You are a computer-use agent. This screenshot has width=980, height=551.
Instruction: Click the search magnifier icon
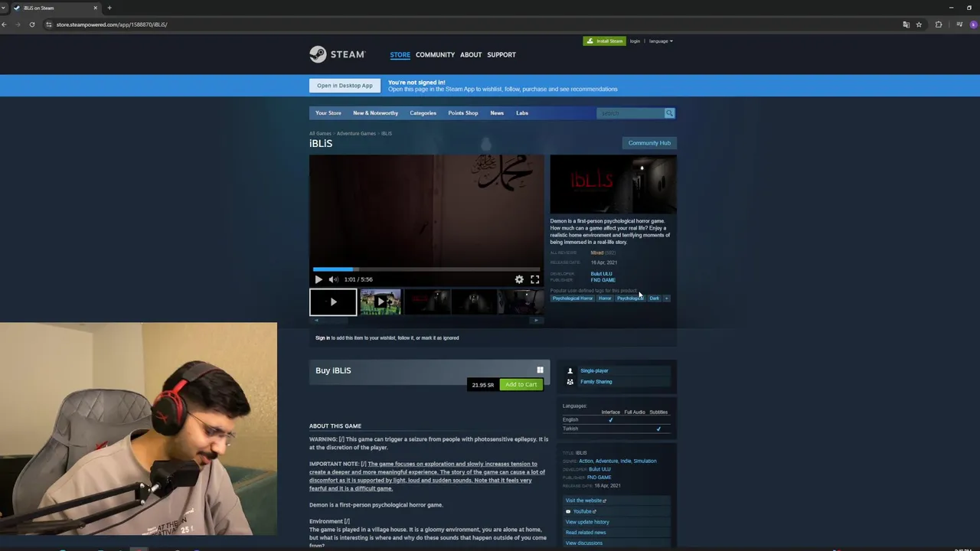669,113
